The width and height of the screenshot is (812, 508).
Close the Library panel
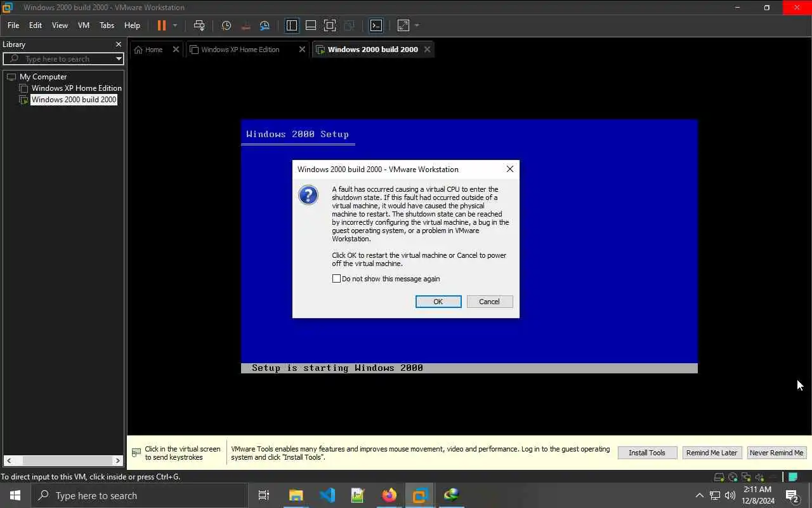pos(118,44)
